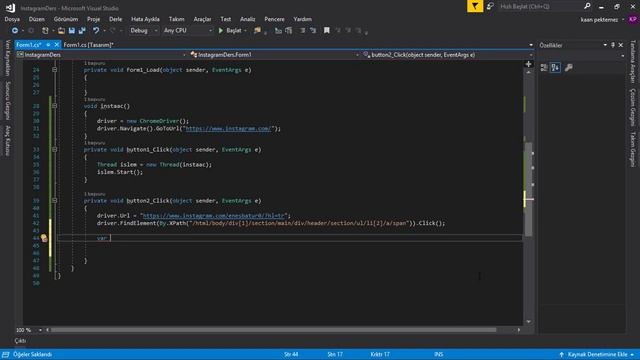Open the Hata Ayıkla menu
Viewport: 640px width, 360px height.
click(145, 19)
